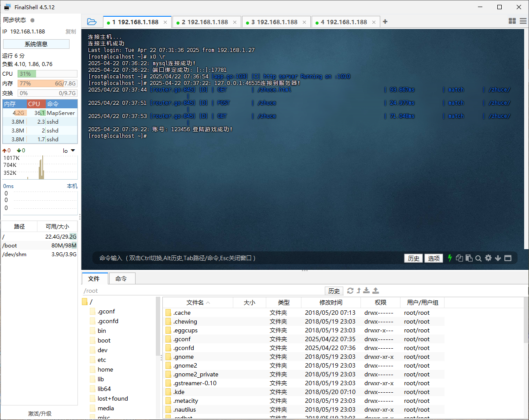Click the green lightning bolt quick command icon
Image resolution: width=529 pixels, height=420 pixels.
[450, 258]
